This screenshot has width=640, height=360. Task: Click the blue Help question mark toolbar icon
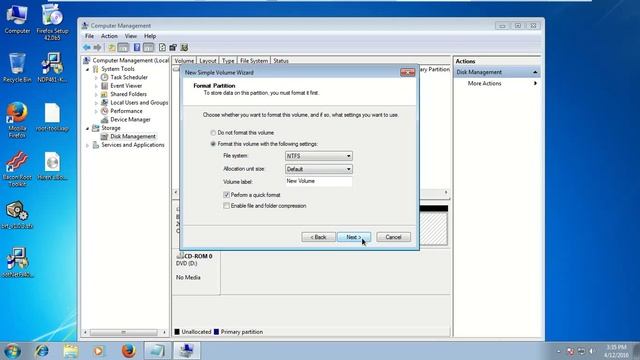point(137,47)
